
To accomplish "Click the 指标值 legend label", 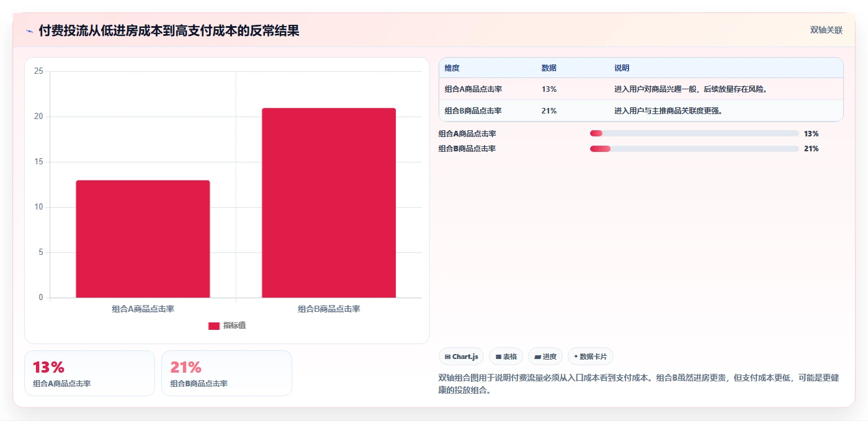I will click(235, 326).
